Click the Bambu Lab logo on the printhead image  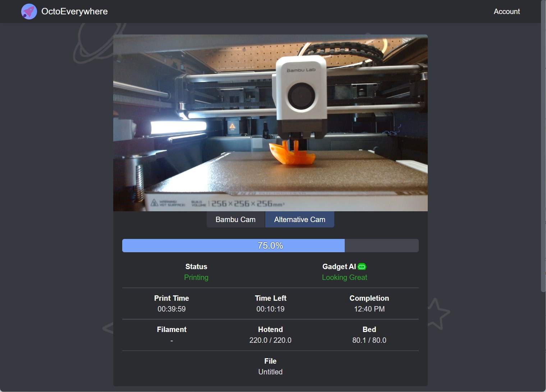(x=300, y=70)
